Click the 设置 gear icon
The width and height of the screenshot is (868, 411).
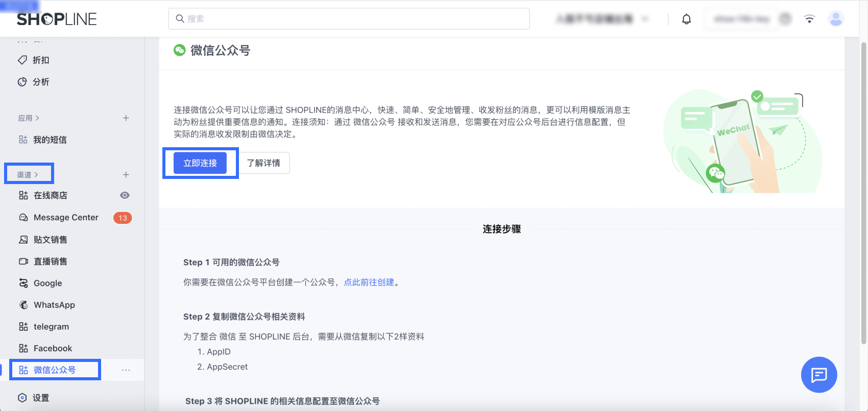(x=22, y=398)
